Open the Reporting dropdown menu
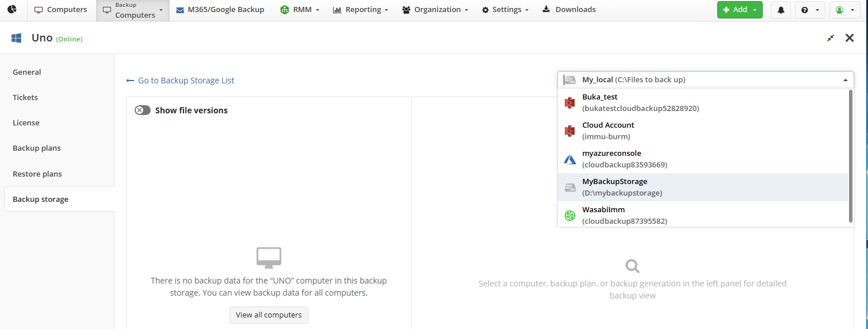Viewport: 868px width, 329px height. coord(360,10)
